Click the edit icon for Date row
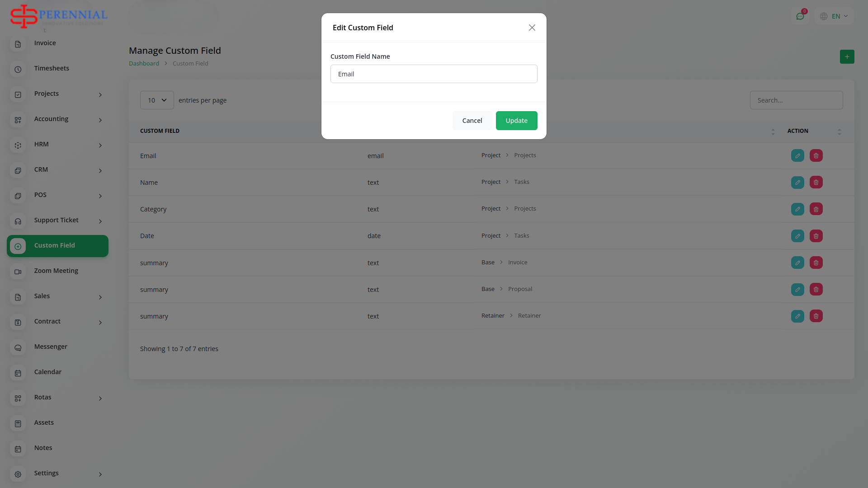Screen dimensions: 868x488 click(x=797, y=236)
